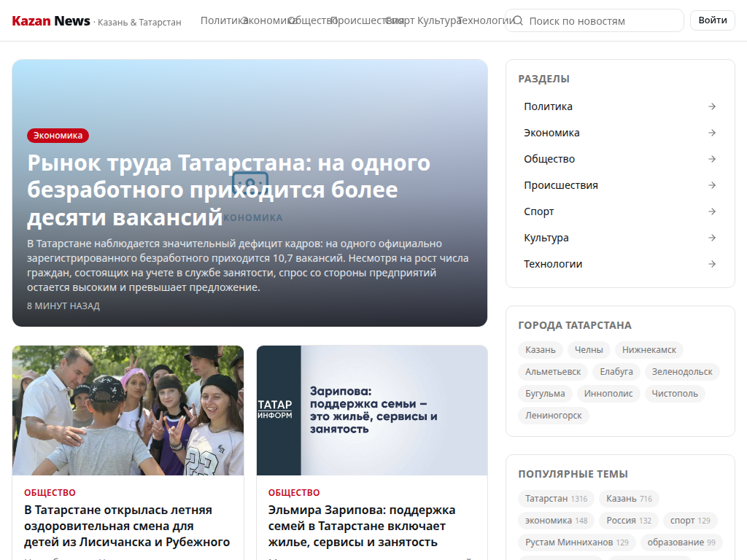This screenshot has width=747, height=560.
Task: Select Экономика in the Разделы sidebar
Action: tap(620, 133)
